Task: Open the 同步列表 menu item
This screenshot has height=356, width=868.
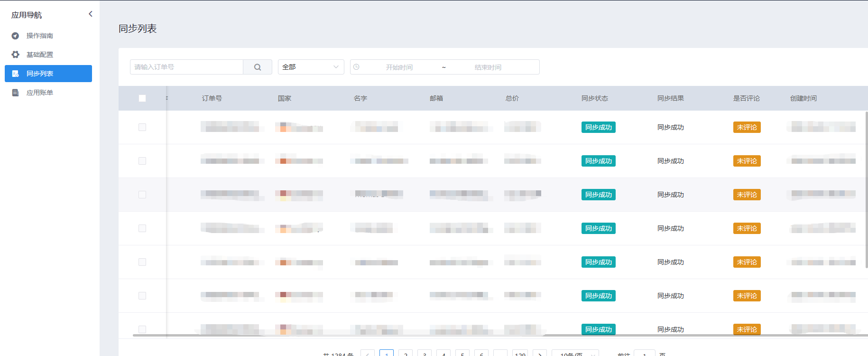Action: pos(48,74)
